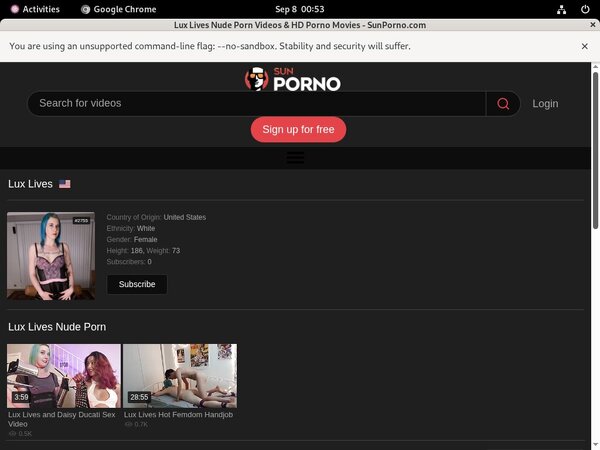The height and width of the screenshot is (450, 600).
Task: Open the 28:55 video thumbnail
Action: [180, 375]
